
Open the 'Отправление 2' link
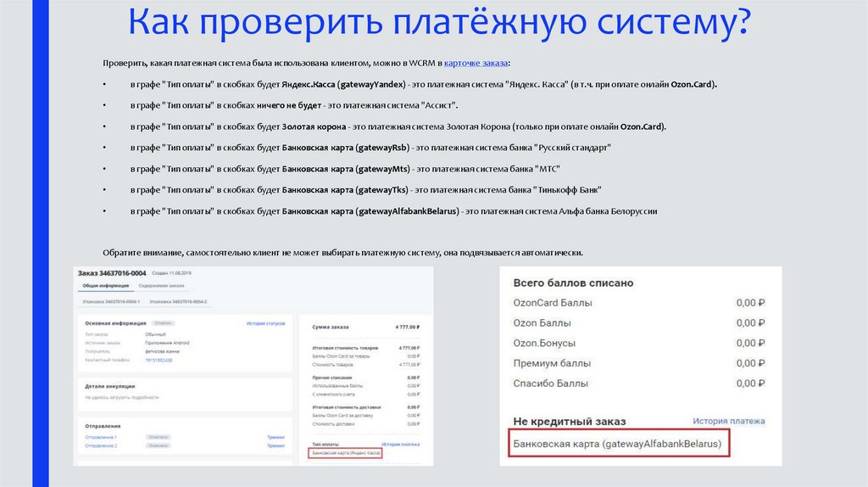click(x=101, y=445)
